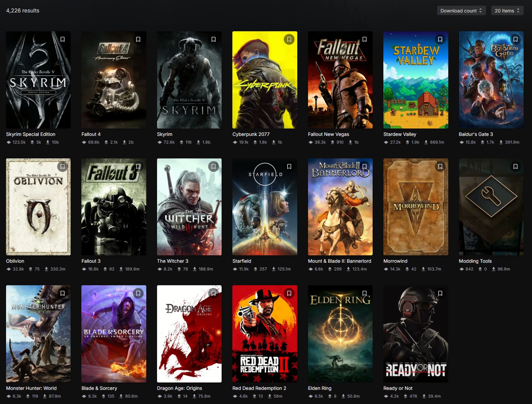Bookmark Stardew Valley game
The image size is (532, 404).
click(440, 39)
